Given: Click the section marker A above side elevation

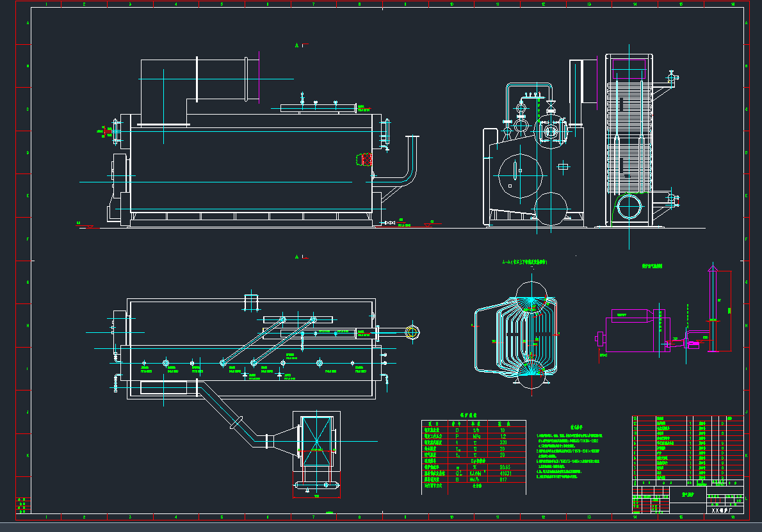Looking at the screenshot, I should coord(298,45).
